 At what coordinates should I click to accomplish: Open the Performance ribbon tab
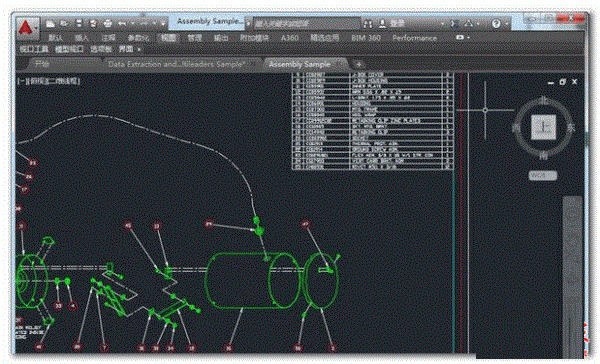(x=414, y=38)
